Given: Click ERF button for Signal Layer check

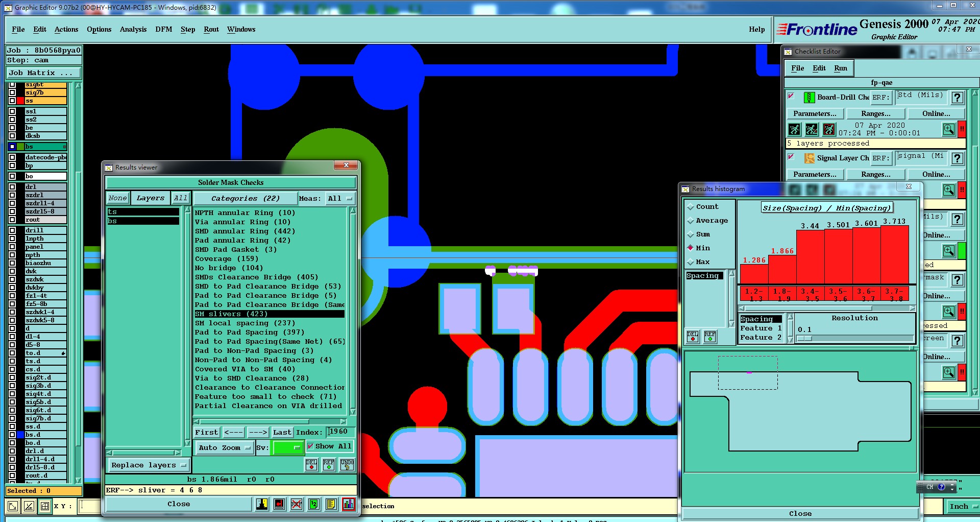Looking at the screenshot, I should (881, 158).
